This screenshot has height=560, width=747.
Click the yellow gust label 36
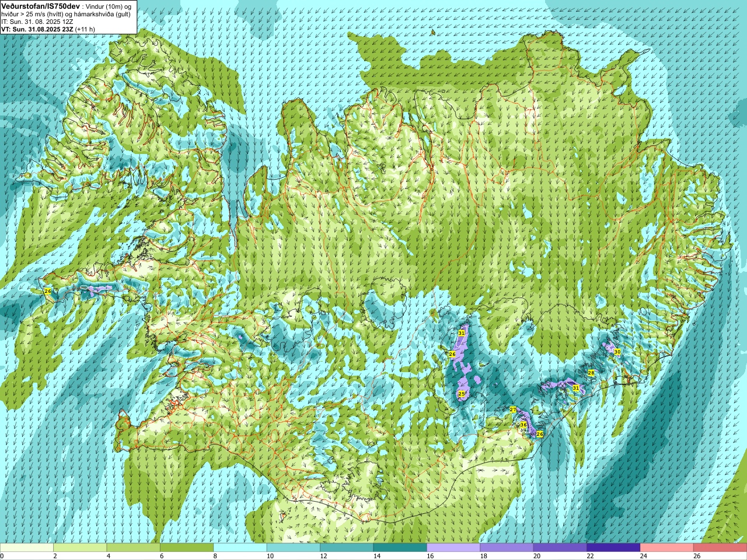tap(523, 425)
